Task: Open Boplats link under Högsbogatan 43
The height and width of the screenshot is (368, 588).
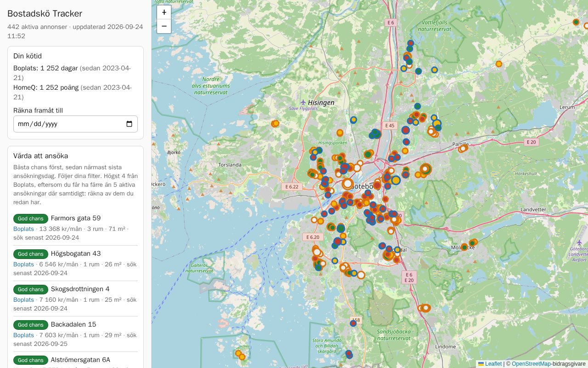Action: tap(23, 264)
